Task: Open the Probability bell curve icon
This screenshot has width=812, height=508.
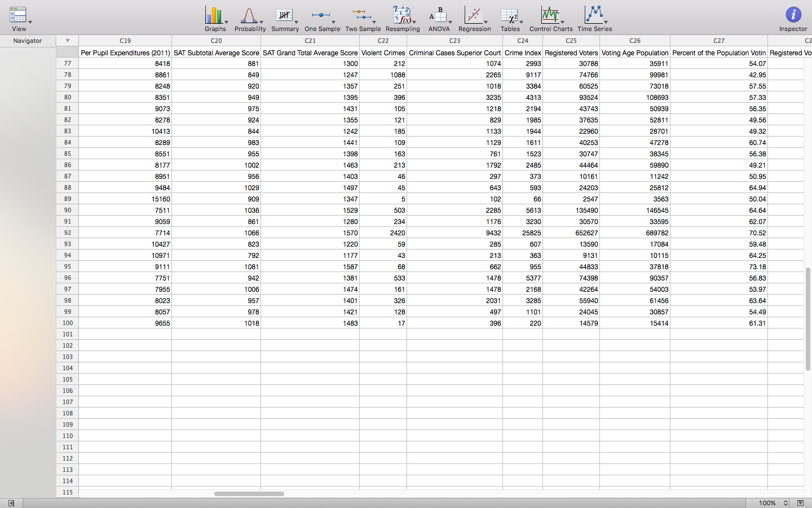Action: (249, 15)
